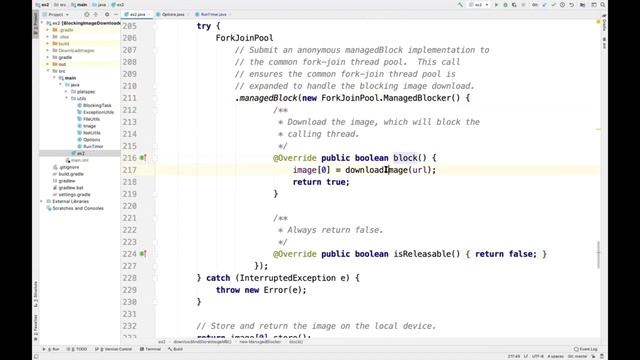
Task: Click UTF-8 encoding in status bar
Action: (538, 356)
